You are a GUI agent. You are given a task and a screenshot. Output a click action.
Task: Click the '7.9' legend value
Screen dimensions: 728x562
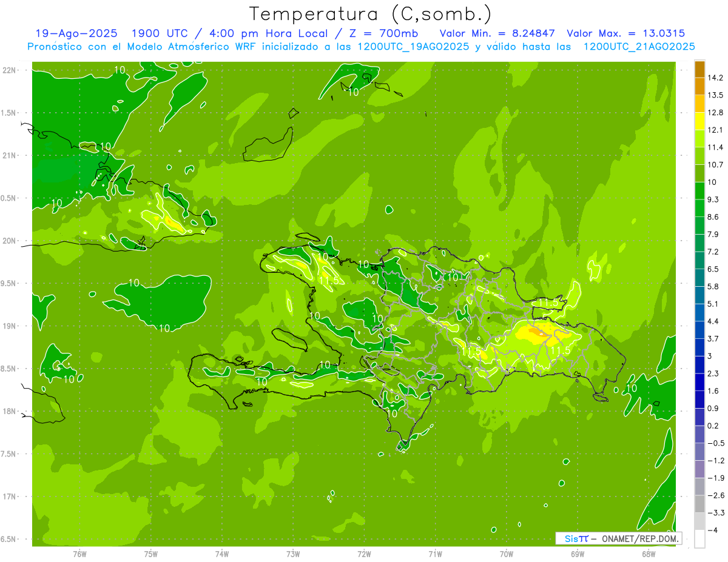pos(713,234)
